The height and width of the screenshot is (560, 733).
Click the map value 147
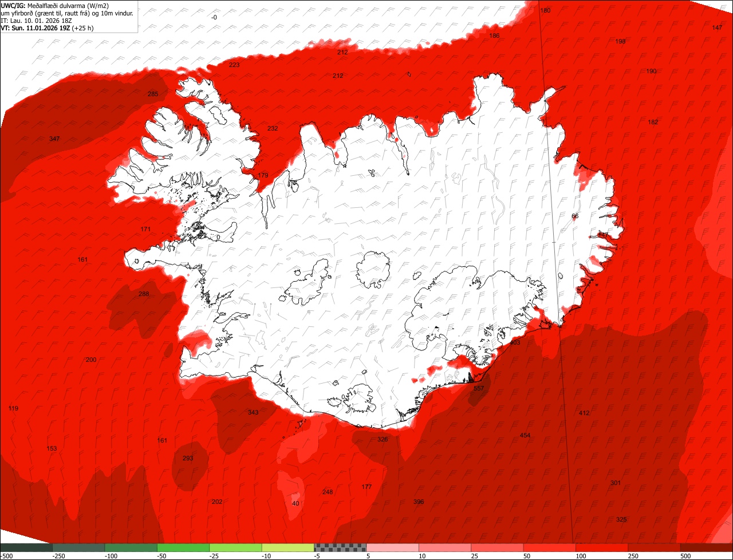[x=717, y=27]
